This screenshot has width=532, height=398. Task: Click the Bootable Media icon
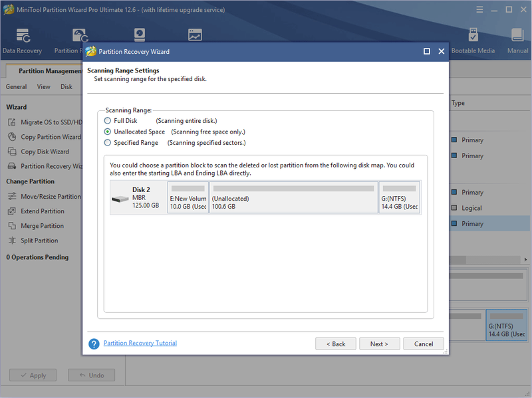pyautogui.click(x=473, y=35)
